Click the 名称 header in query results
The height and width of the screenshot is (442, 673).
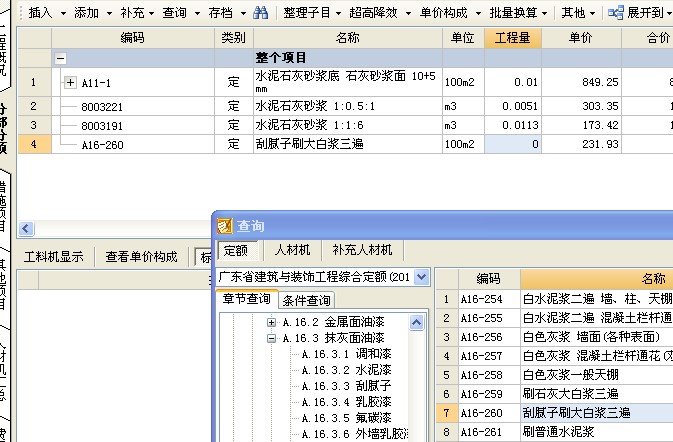597,279
